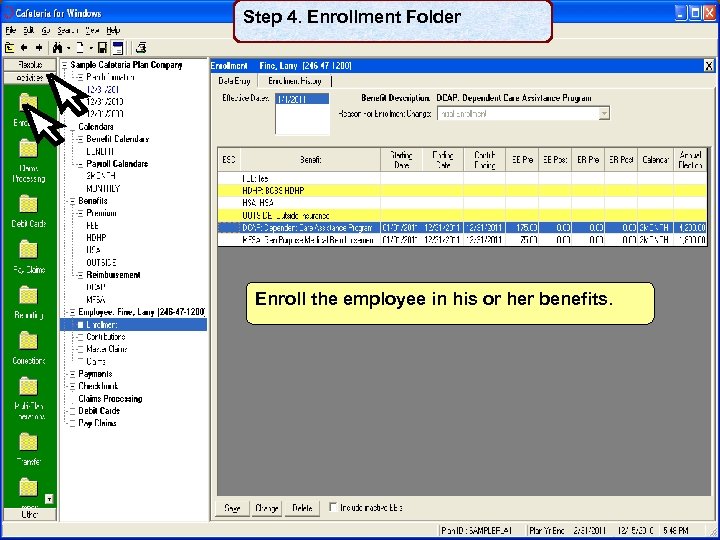Open the Go menu
The width and height of the screenshot is (720, 540).
(x=45, y=31)
